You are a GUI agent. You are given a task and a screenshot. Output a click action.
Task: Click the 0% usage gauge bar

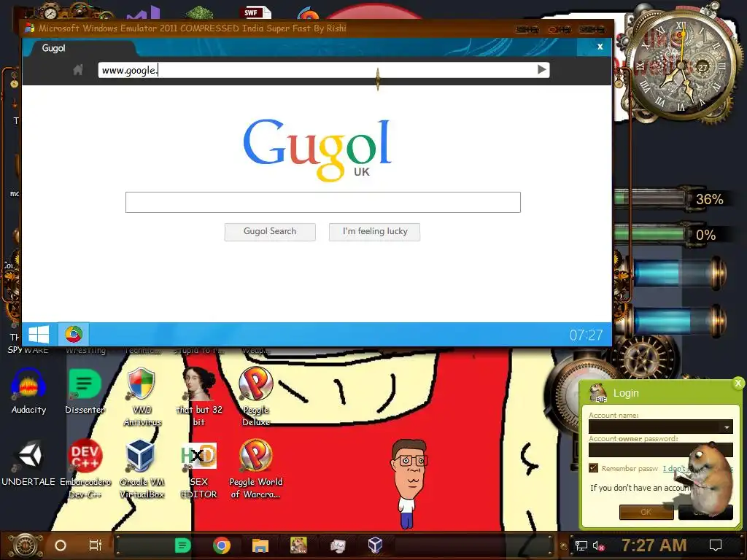(650, 234)
